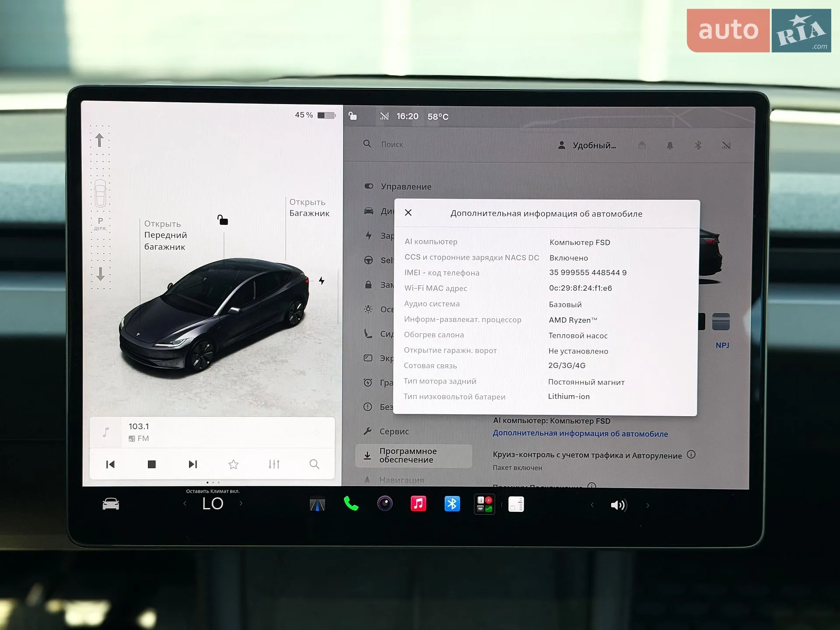The width and height of the screenshot is (840, 630).
Task: Stop radio playback
Action: (x=152, y=464)
